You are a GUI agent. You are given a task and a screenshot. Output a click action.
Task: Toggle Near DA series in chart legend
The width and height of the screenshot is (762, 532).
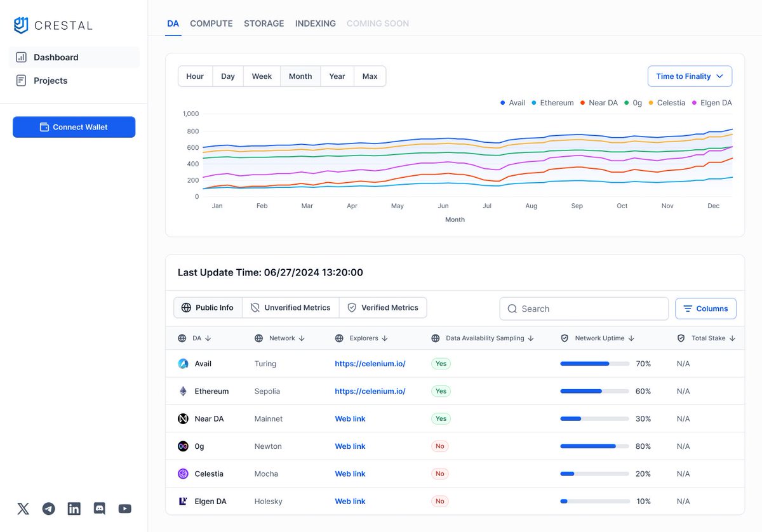click(x=599, y=103)
